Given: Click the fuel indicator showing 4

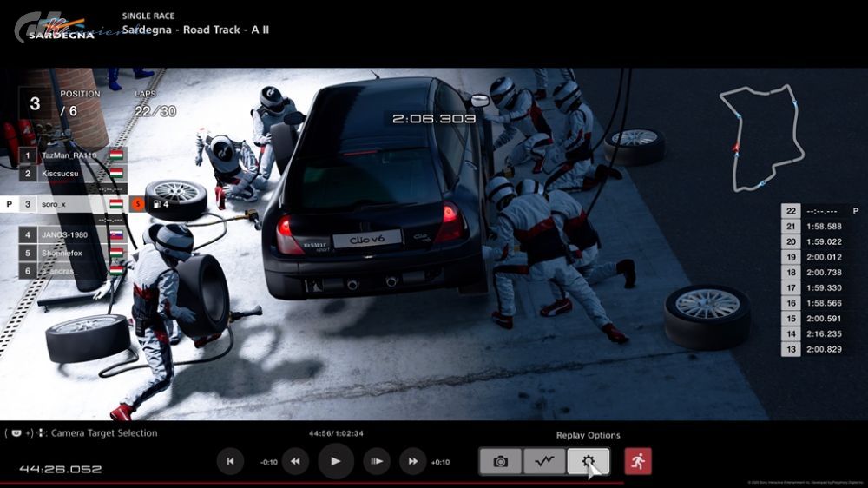Looking at the screenshot, I should [x=161, y=204].
